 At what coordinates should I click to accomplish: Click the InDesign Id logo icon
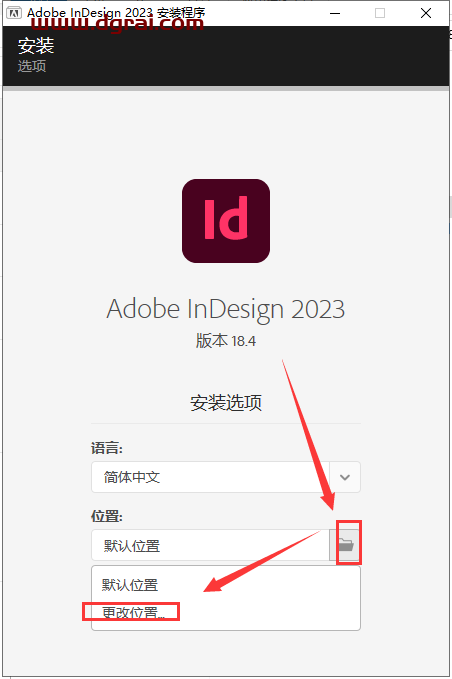pos(226,221)
